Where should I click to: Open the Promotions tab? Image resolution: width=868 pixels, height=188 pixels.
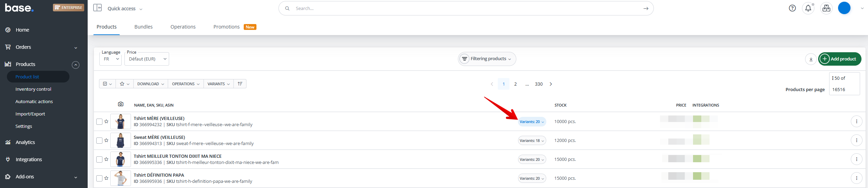[x=227, y=27]
